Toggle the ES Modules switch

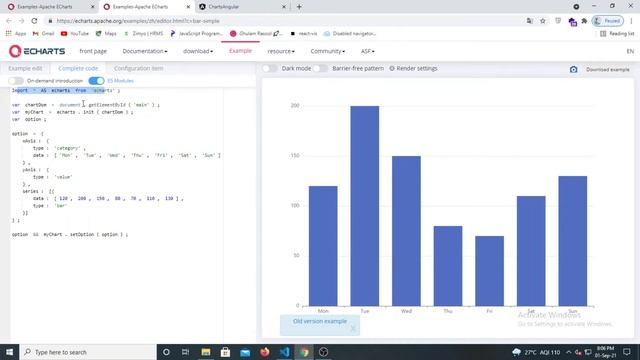96,81
